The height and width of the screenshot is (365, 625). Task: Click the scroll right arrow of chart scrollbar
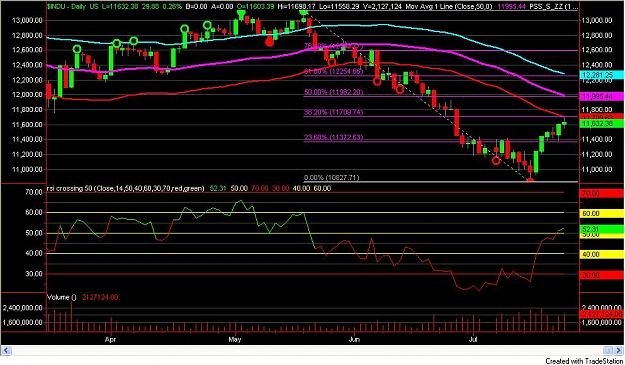tap(618, 351)
